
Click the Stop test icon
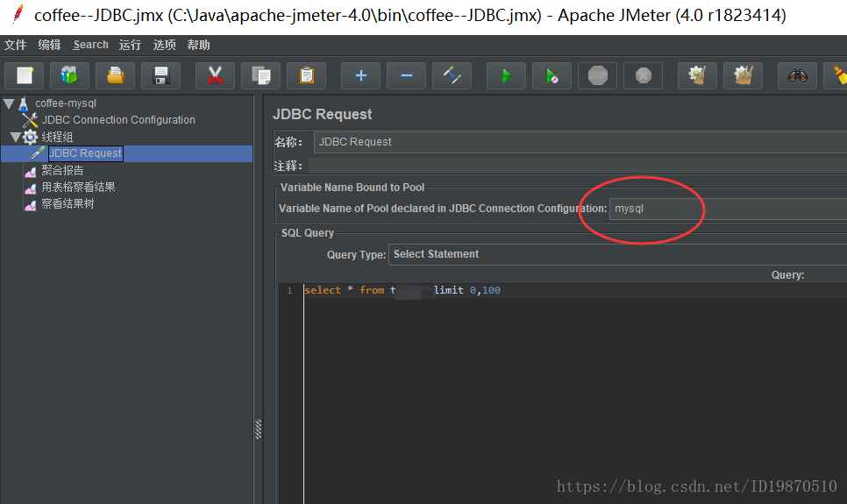pyautogui.click(x=597, y=75)
